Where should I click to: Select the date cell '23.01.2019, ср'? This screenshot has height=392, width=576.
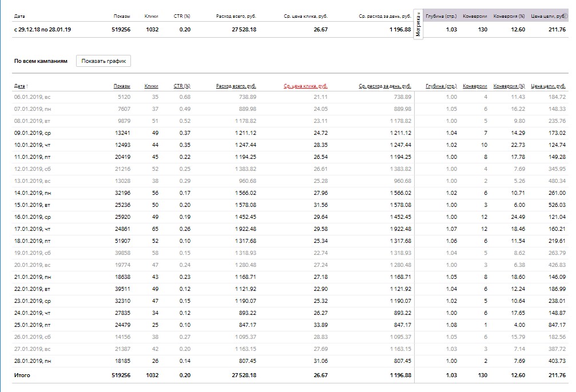(33, 301)
